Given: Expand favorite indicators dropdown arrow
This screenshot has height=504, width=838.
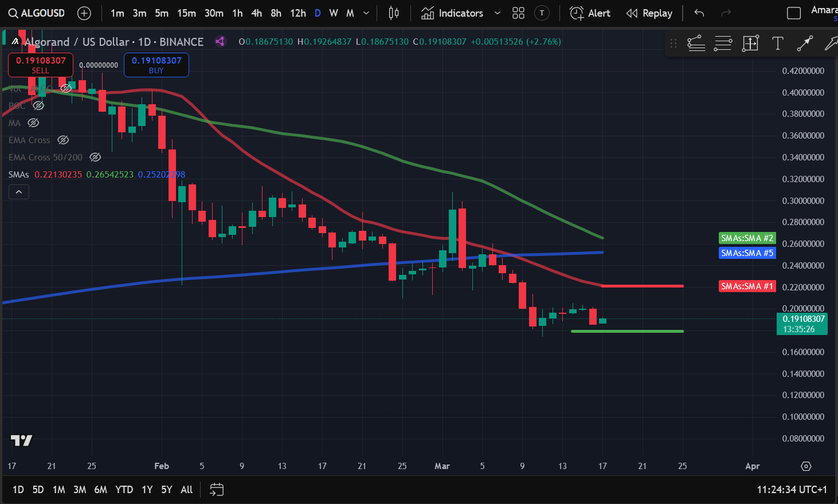Looking at the screenshot, I should (x=497, y=13).
